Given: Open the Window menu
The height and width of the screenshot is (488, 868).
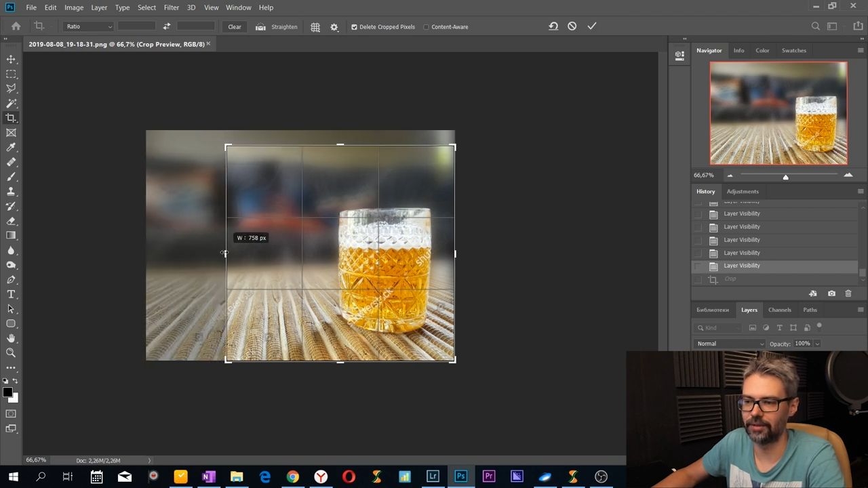Looking at the screenshot, I should (239, 7).
